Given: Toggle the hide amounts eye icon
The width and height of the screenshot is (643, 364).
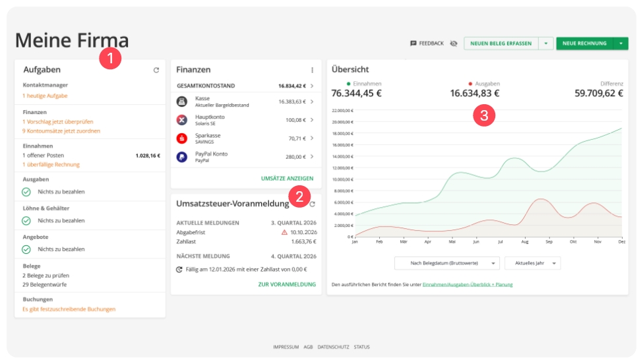Looking at the screenshot, I should (454, 44).
